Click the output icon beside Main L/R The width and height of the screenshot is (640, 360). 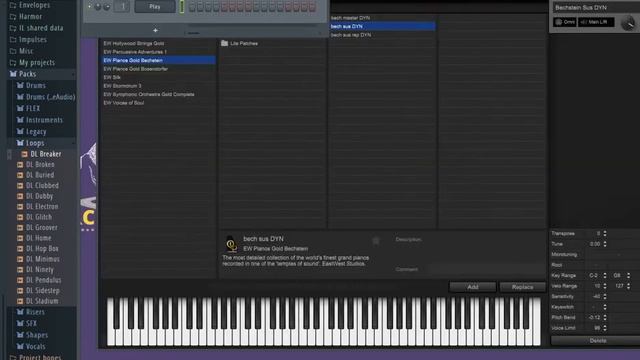(584, 22)
